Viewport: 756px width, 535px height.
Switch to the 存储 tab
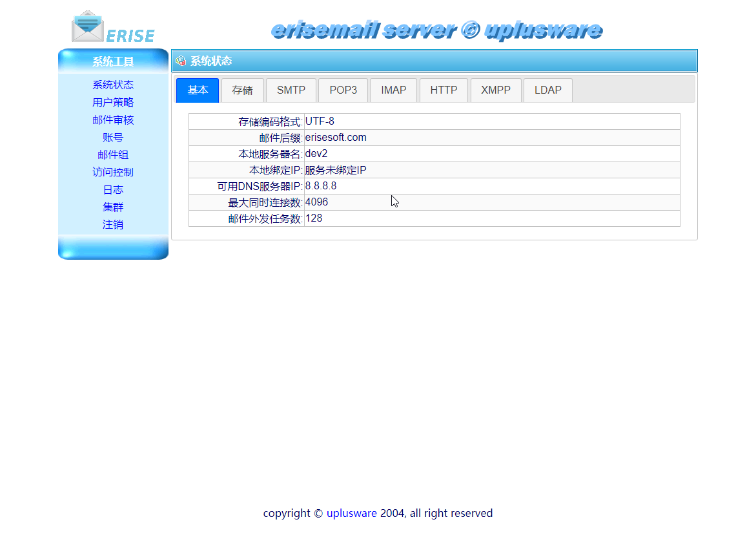coord(243,90)
